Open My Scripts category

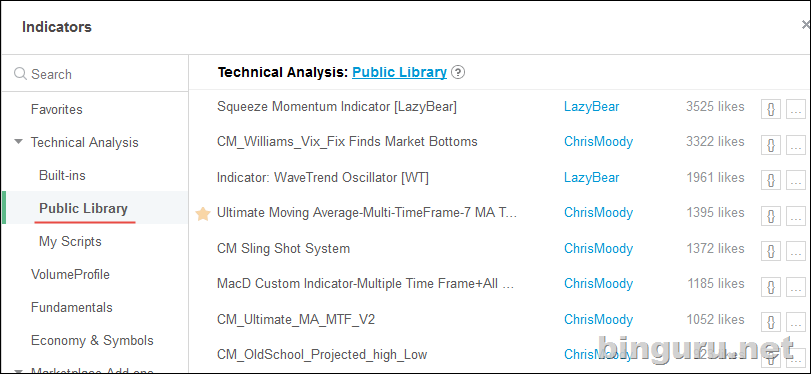click(x=70, y=242)
